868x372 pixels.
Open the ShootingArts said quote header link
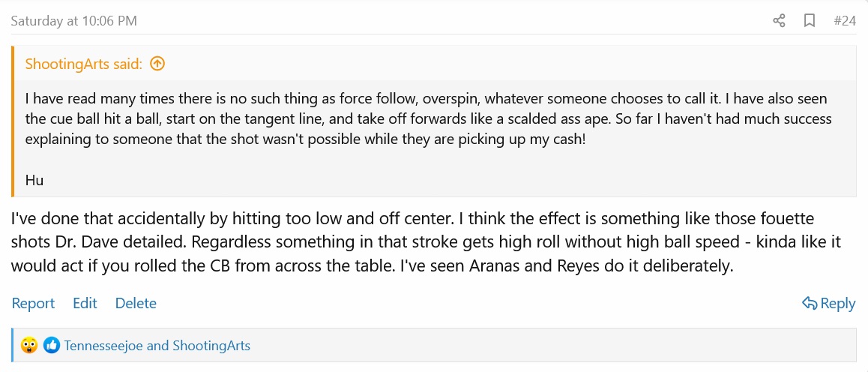pyautogui.click(x=83, y=64)
